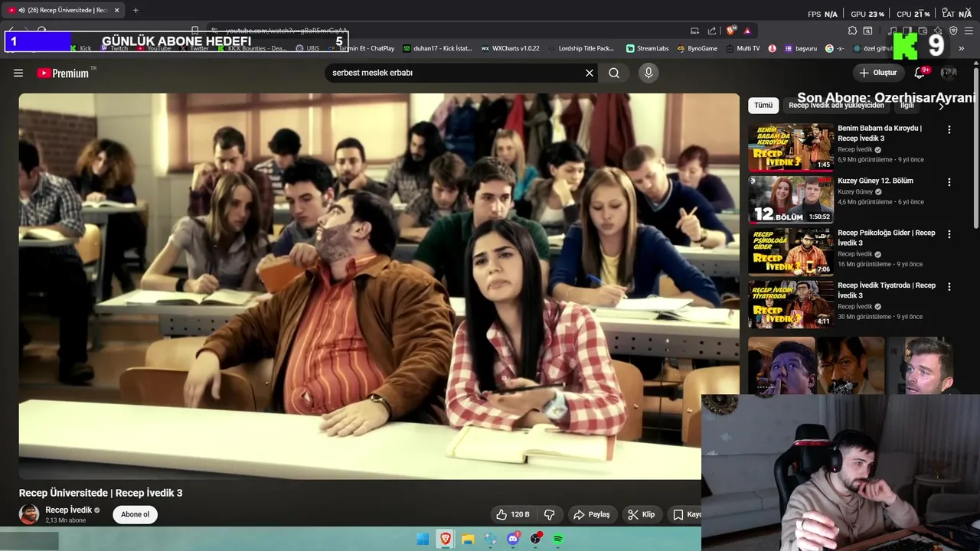
Task: Click the Klip scissors button
Action: [x=642, y=514]
